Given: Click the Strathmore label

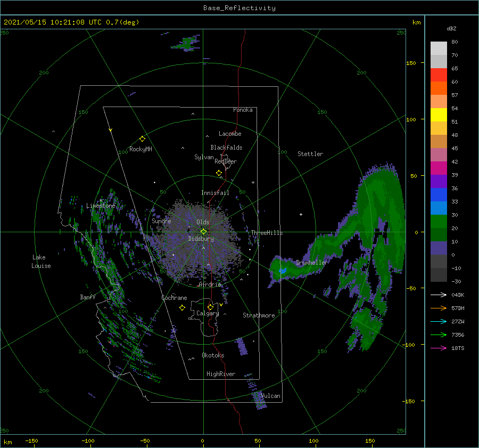Looking at the screenshot, I should click(259, 315).
